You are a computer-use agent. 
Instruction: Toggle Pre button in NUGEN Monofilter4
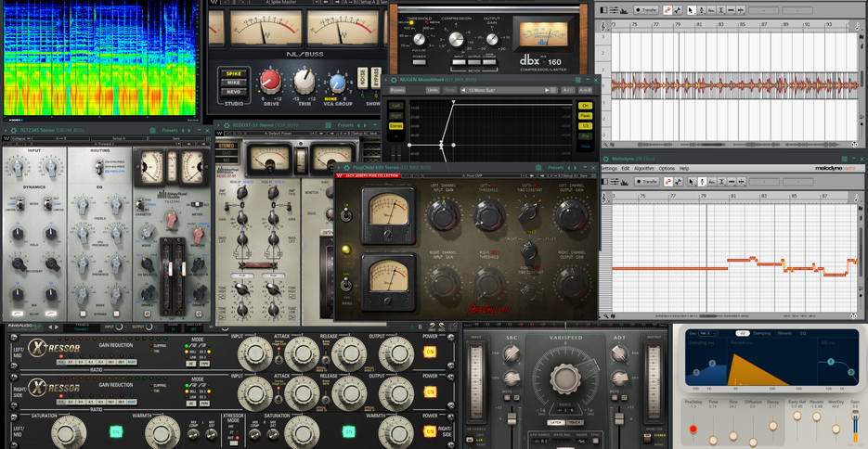[585, 136]
